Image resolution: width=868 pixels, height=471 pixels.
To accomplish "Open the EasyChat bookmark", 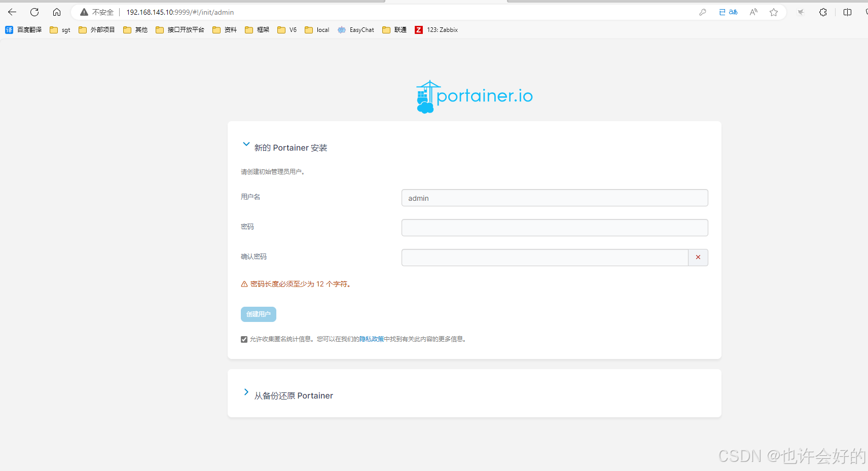I will coord(356,30).
